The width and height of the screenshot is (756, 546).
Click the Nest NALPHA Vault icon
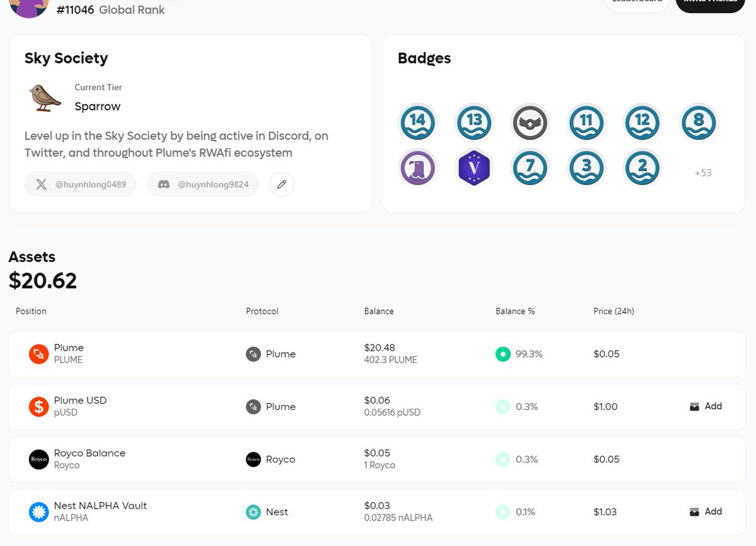39,512
